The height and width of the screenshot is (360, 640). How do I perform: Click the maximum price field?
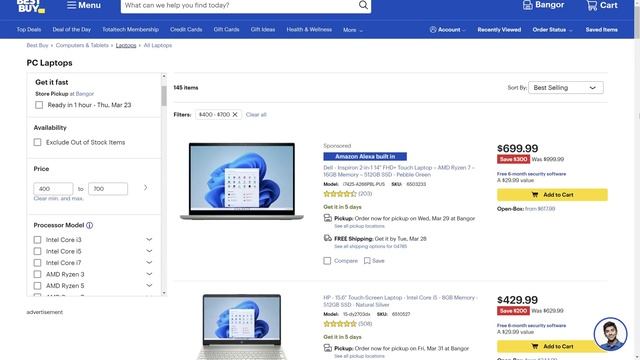point(108,189)
